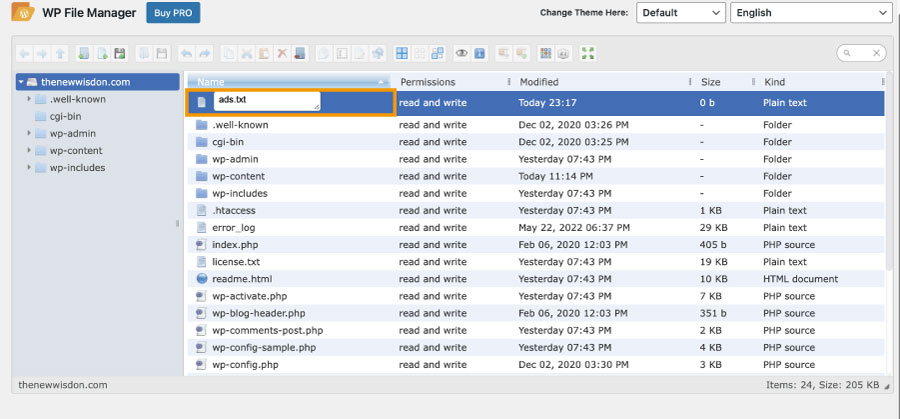Expand wp-admin folder arrow in sidebar
The height and width of the screenshot is (419, 900).
pos(29,134)
